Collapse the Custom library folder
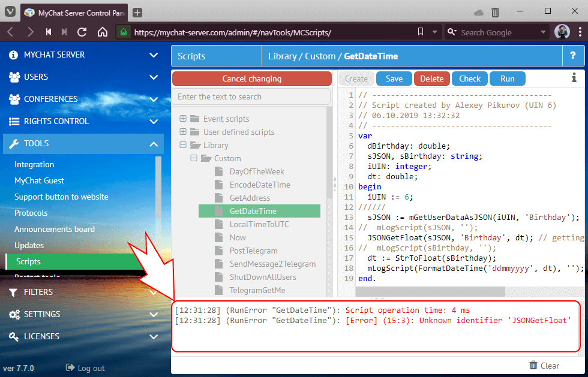588x377 pixels. pos(193,158)
